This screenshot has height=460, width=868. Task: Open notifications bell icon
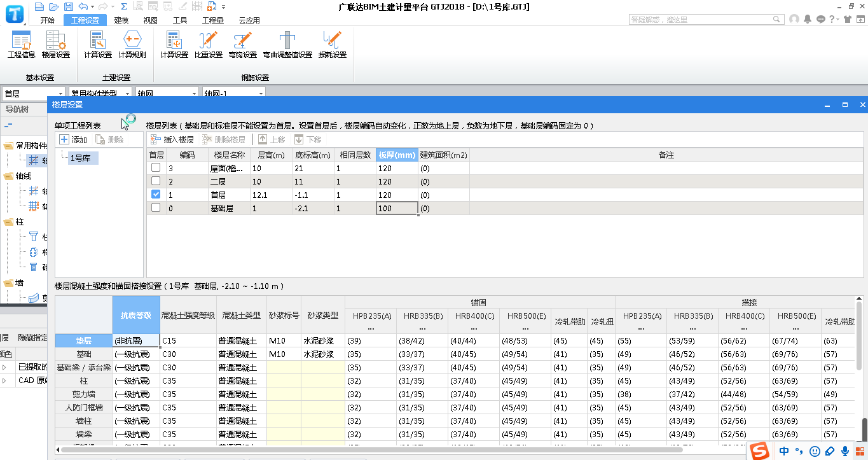pyautogui.click(x=808, y=19)
